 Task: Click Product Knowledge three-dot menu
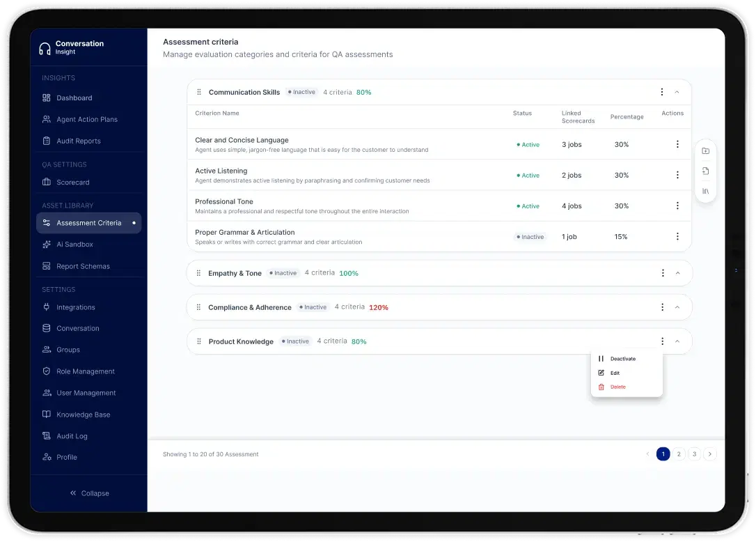pos(662,341)
